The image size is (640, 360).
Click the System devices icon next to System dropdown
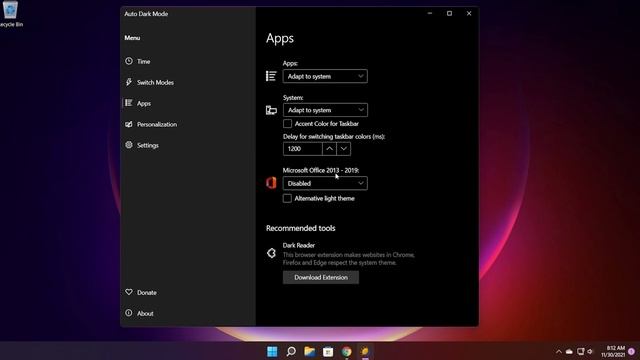tap(271, 110)
